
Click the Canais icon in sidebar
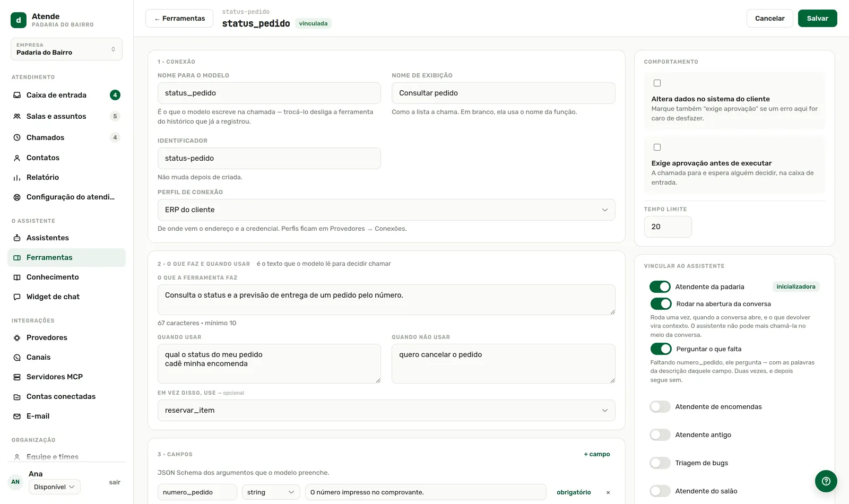click(17, 357)
